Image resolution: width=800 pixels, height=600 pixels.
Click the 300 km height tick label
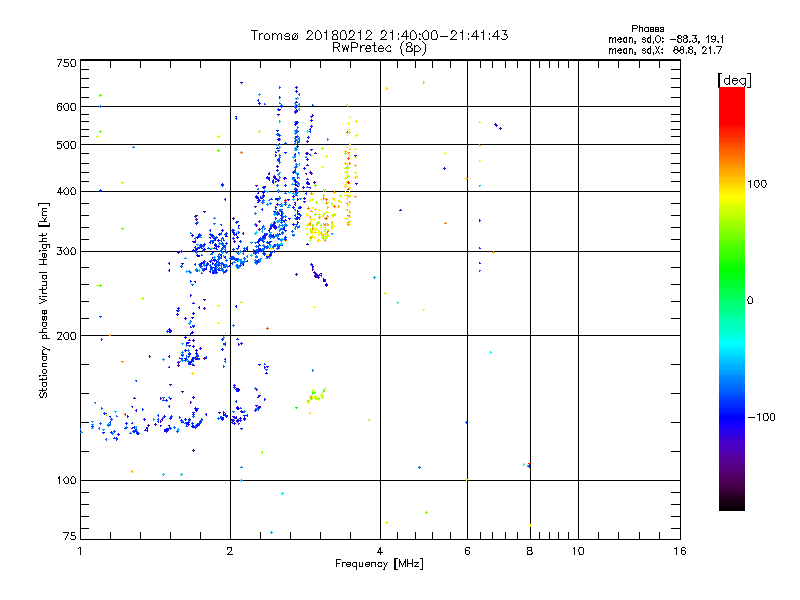[67, 252]
